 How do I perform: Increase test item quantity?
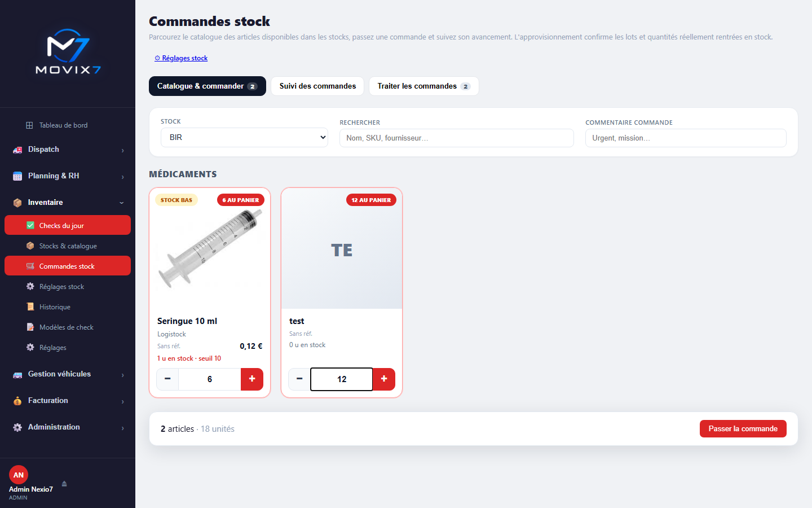point(384,379)
